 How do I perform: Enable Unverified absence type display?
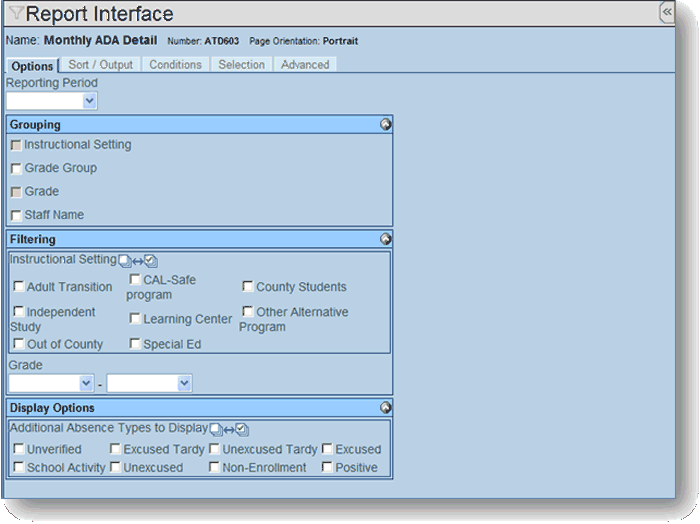(x=19, y=449)
